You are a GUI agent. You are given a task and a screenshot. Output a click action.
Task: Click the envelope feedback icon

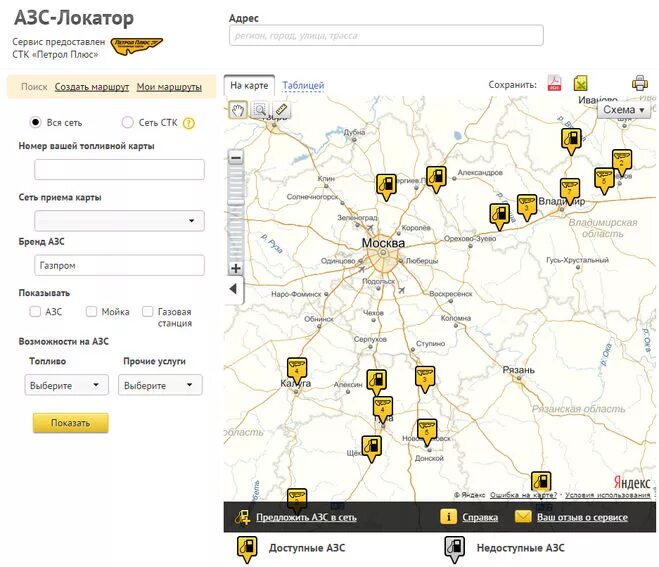pos(523,517)
